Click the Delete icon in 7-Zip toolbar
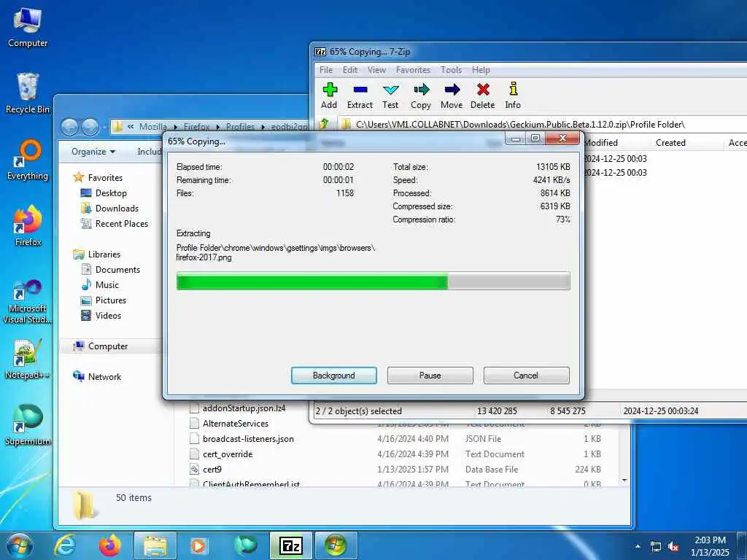Image resolution: width=747 pixels, height=560 pixels. pyautogui.click(x=483, y=96)
